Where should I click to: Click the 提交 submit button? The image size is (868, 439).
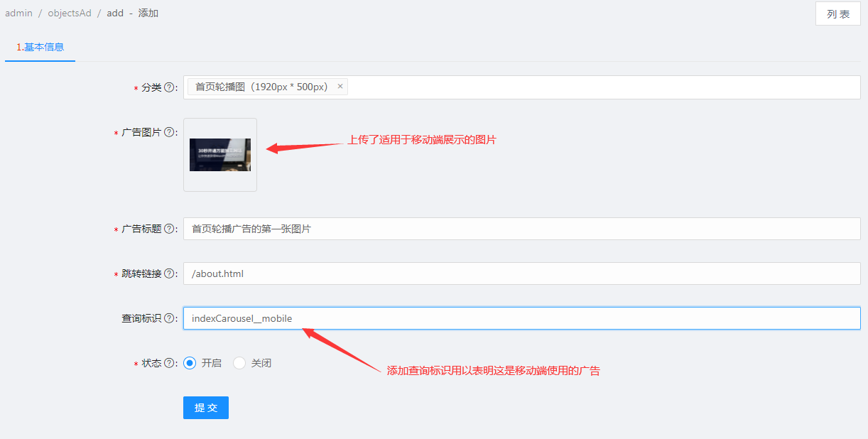tap(206, 408)
